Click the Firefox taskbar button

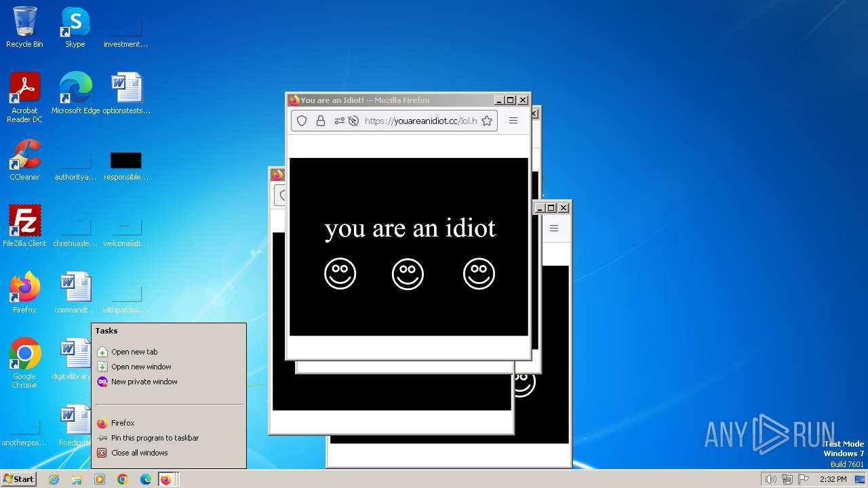tap(167, 479)
